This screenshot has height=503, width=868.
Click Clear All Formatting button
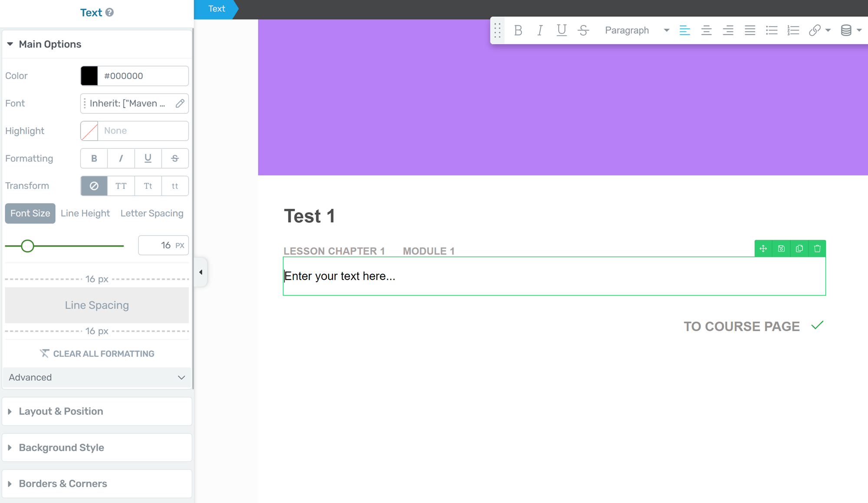pos(97,354)
